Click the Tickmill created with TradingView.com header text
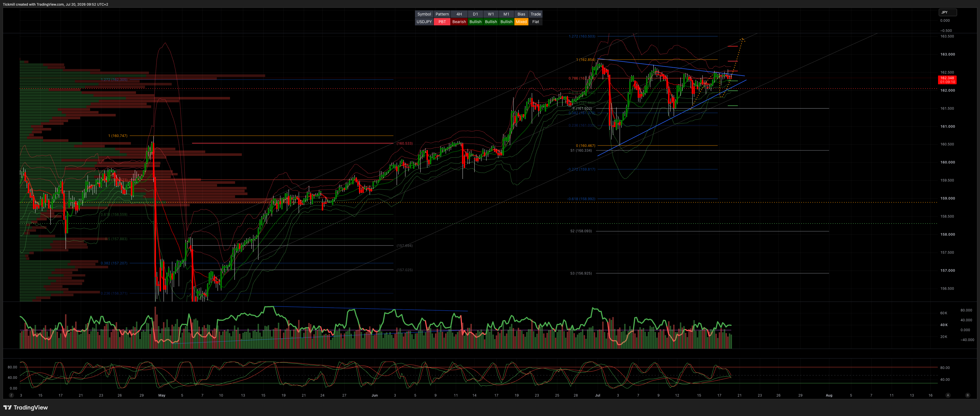 pyautogui.click(x=55, y=5)
